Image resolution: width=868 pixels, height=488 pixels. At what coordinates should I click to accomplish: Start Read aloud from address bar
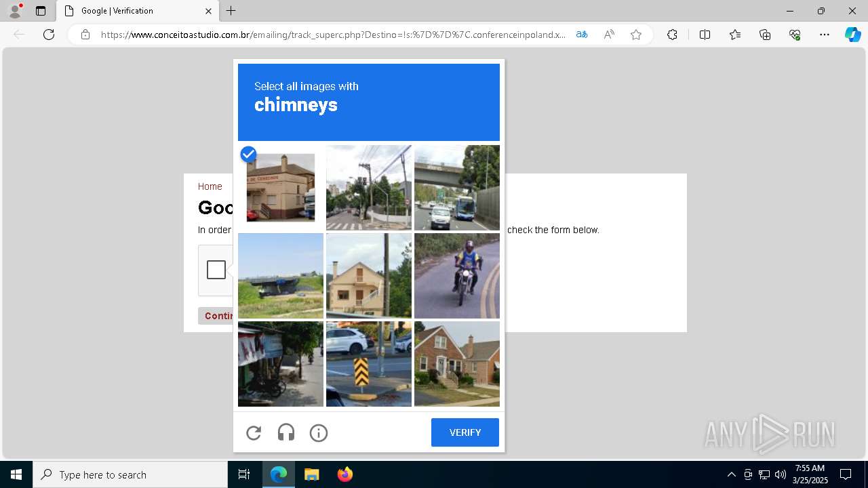(x=609, y=35)
